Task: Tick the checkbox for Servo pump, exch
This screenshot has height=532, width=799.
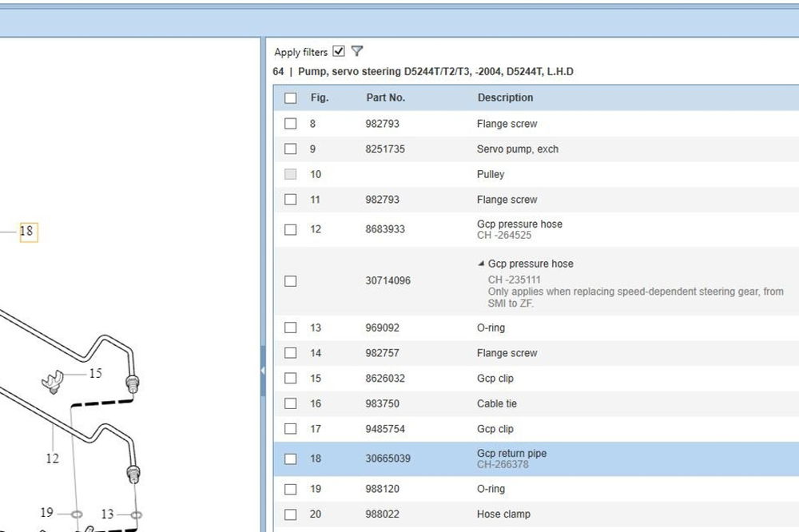Action: coord(290,149)
